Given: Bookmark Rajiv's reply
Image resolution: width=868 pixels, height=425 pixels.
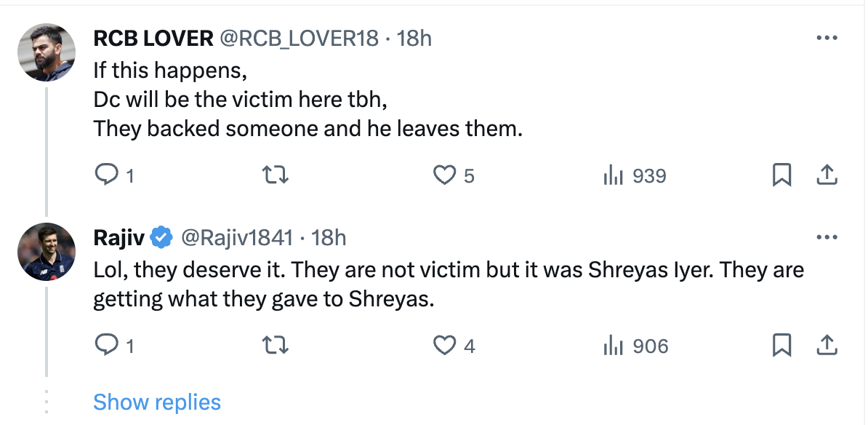Looking at the screenshot, I should point(781,346).
